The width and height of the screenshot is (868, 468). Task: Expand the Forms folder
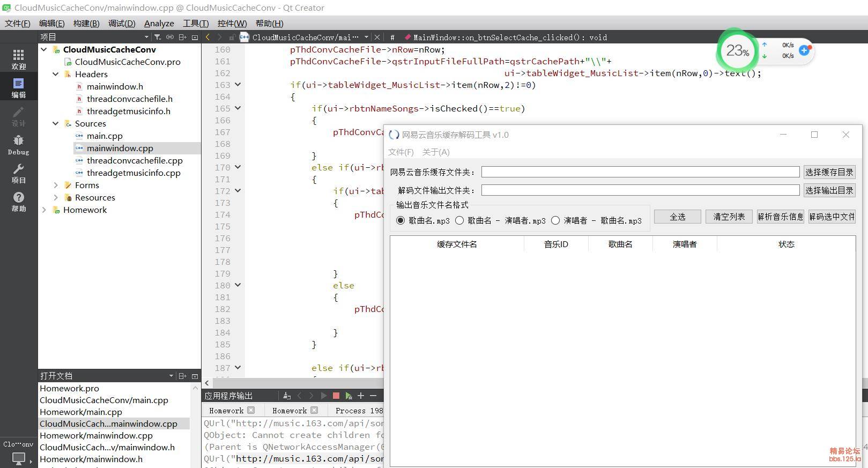56,185
